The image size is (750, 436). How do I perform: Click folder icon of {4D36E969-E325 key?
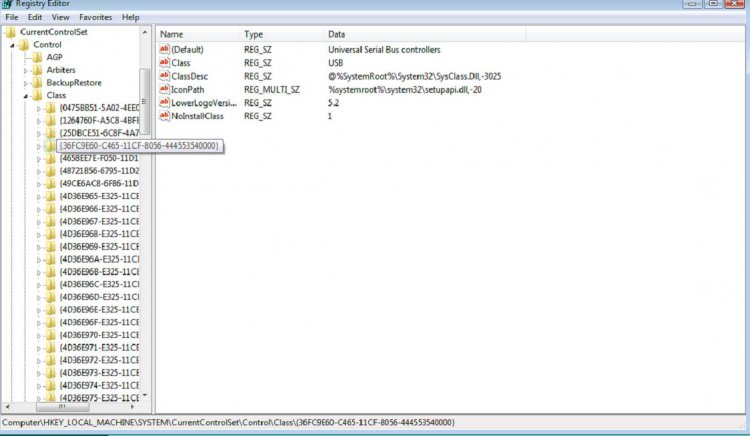(51, 247)
